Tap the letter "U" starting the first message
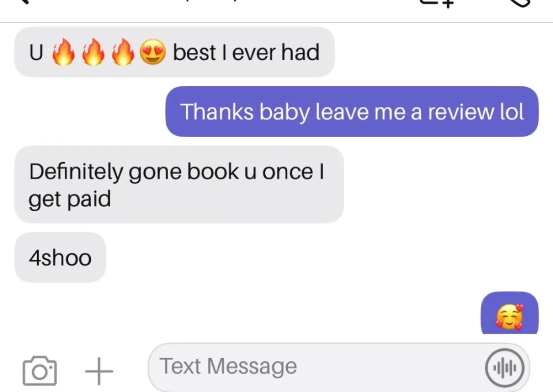 pos(36,52)
